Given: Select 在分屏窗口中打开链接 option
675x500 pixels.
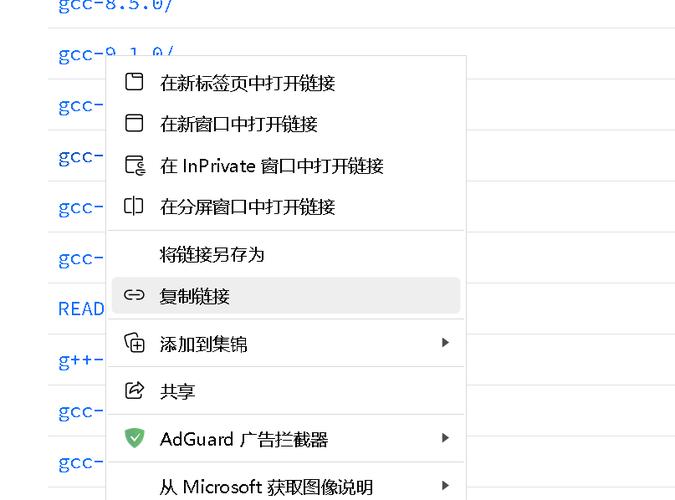Looking at the screenshot, I should [x=286, y=206].
